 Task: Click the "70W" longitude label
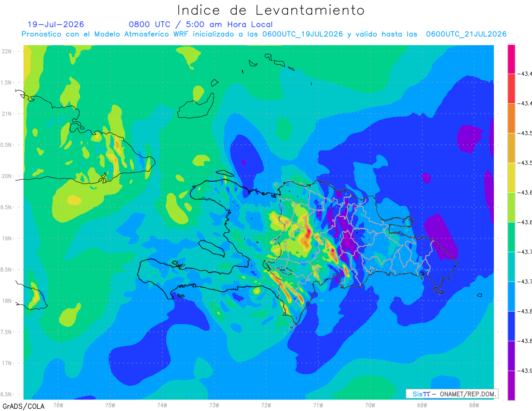tap(370, 405)
